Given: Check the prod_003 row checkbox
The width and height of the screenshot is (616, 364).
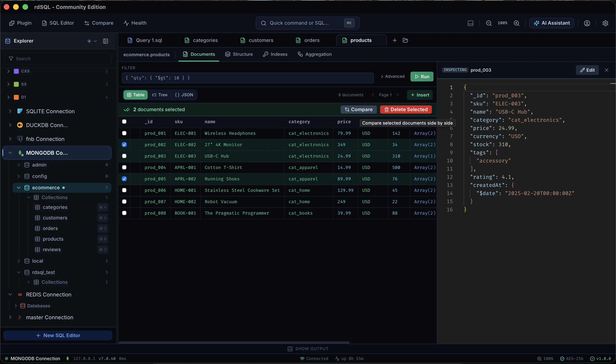Looking at the screenshot, I should click(124, 156).
